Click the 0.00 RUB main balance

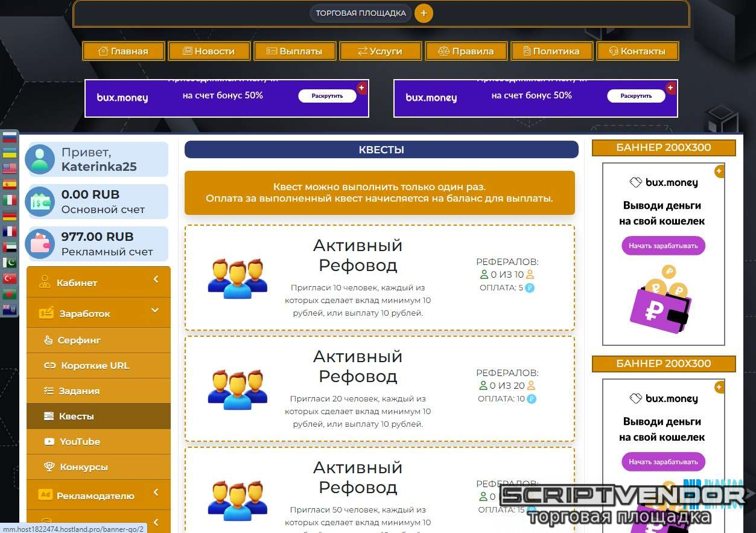(91, 194)
